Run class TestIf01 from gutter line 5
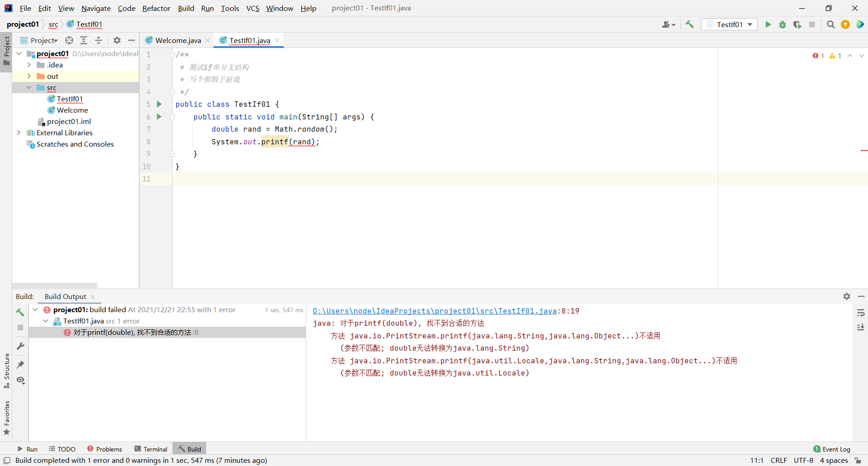The image size is (868, 466). click(x=159, y=104)
